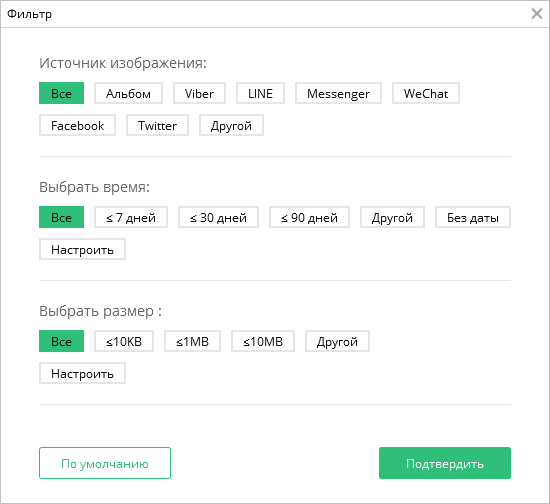Screen dimensions: 550x504
Task: Pick Messenger as image source
Action: (x=338, y=93)
